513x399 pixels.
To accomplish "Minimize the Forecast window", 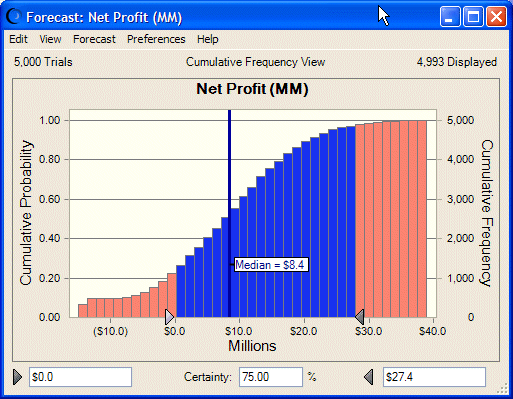I will coord(450,17).
